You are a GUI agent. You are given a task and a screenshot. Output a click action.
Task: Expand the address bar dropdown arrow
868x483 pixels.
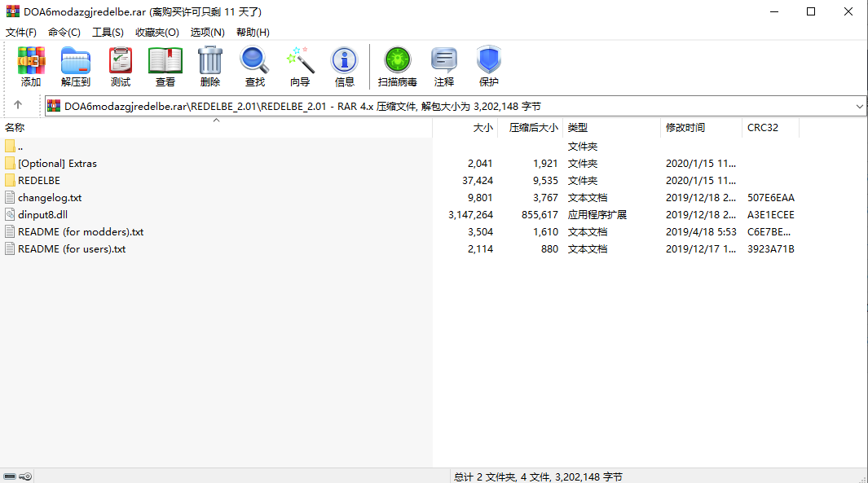tap(859, 106)
